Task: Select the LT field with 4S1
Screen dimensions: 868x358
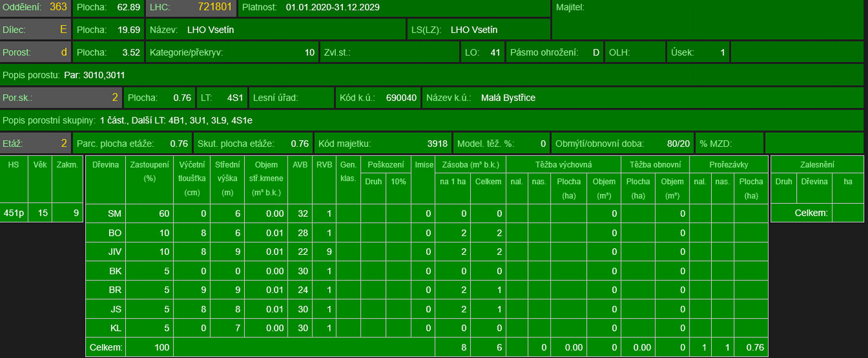Action: click(x=222, y=98)
